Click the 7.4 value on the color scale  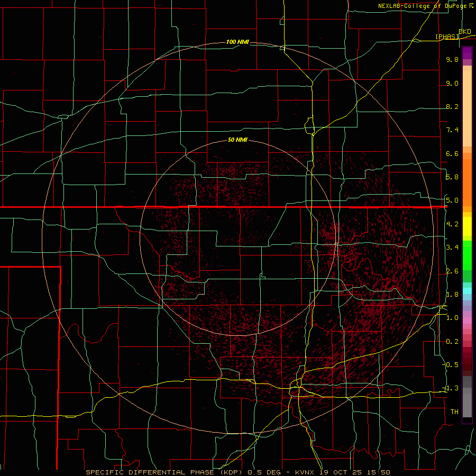[452, 130]
